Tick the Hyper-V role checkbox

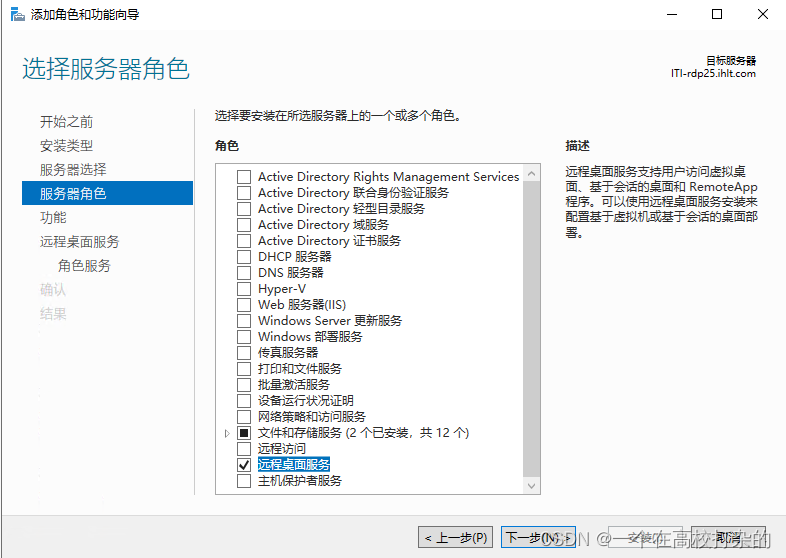[x=244, y=289]
